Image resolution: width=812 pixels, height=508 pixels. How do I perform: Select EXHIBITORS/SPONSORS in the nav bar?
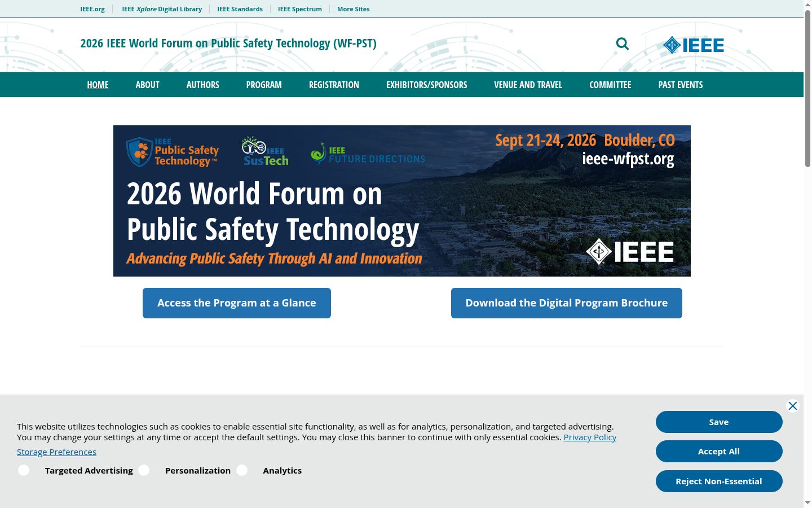click(x=426, y=85)
